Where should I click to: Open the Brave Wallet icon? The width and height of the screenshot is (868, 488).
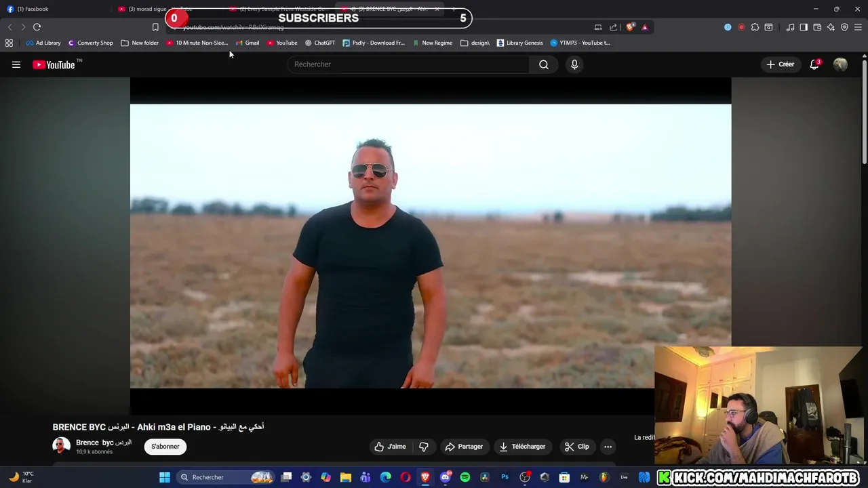pyautogui.click(x=817, y=27)
